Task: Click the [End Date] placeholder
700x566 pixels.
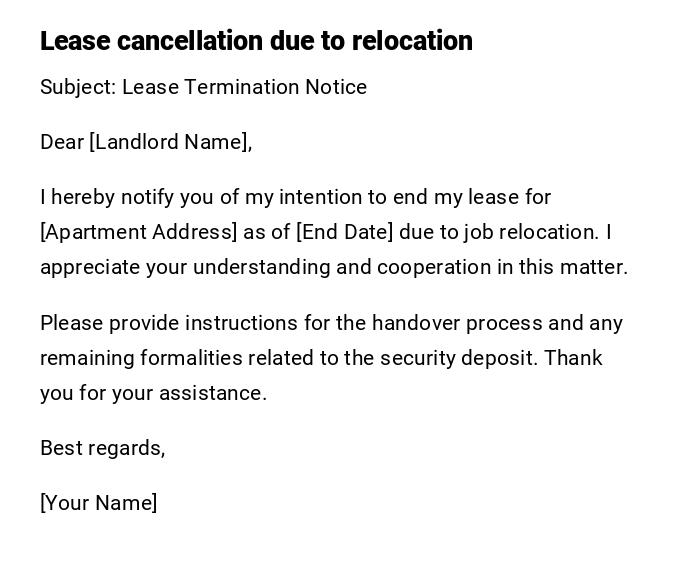Action: 344,232
